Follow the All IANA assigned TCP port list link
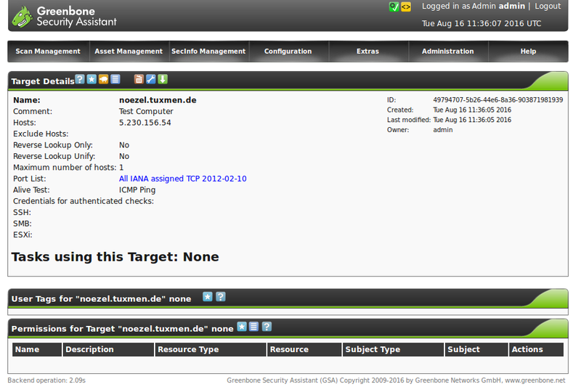 coord(183,179)
